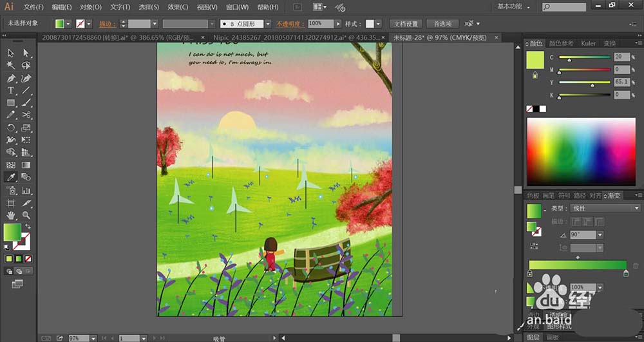Select the Direct Selection tool
The height and width of the screenshot is (342, 644).
[x=26, y=53]
